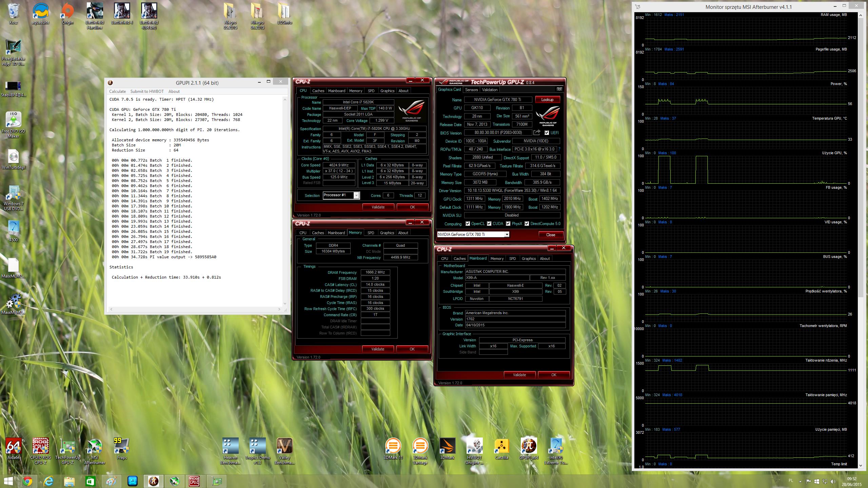Open the Fraps desktop shortcut

(122, 449)
